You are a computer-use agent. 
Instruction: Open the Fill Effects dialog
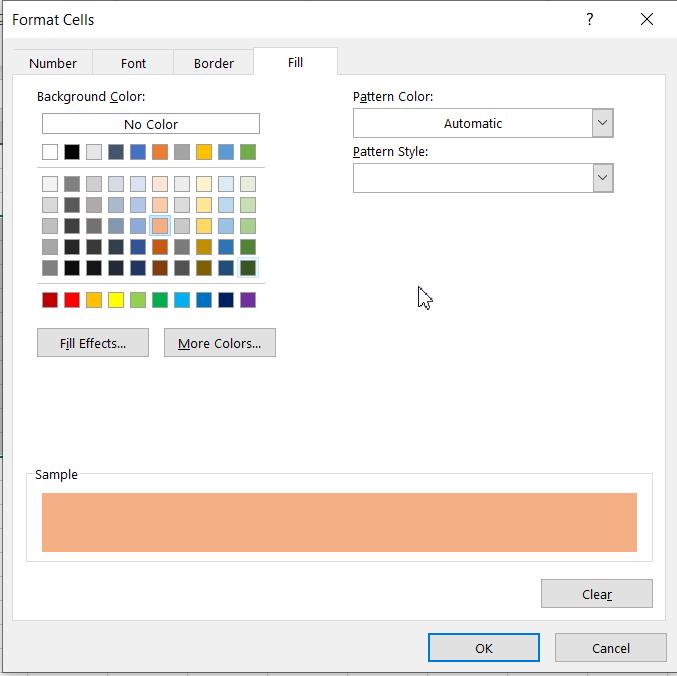pyautogui.click(x=93, y=343)
